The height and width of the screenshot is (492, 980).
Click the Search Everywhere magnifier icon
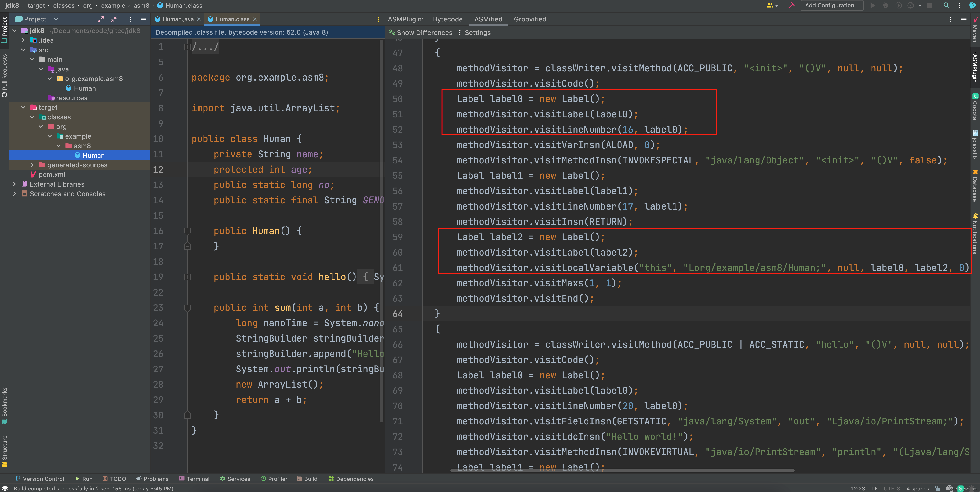946,5
